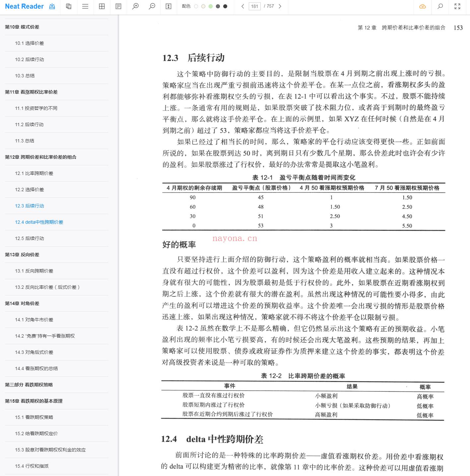Zoom out with the magnifier minus icon
This screenshot has width=470, height=476.
152,6
